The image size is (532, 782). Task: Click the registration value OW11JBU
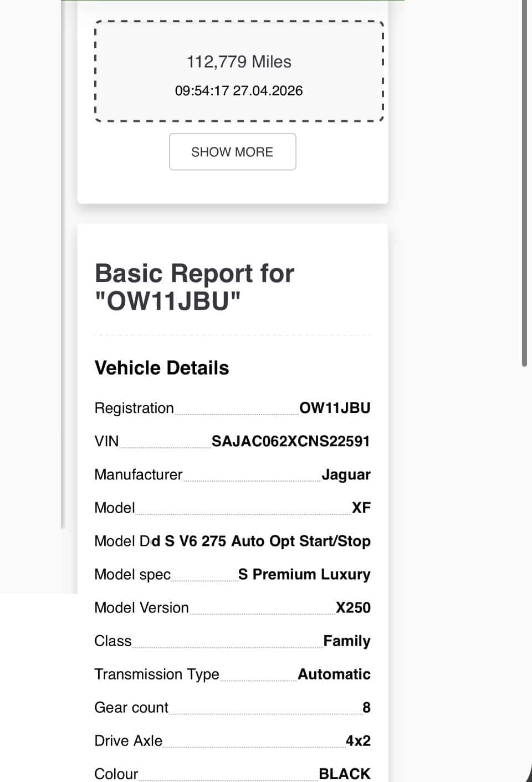[x=335, y=408]
